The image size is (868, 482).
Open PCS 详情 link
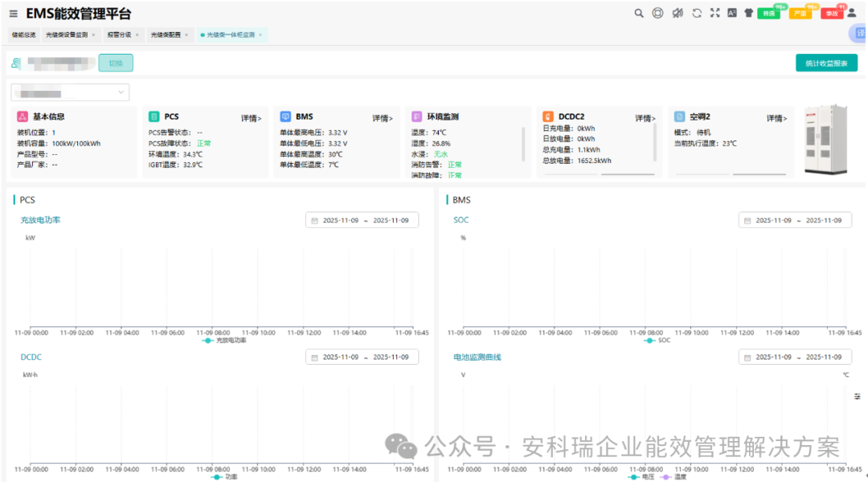tap(248, 116)
